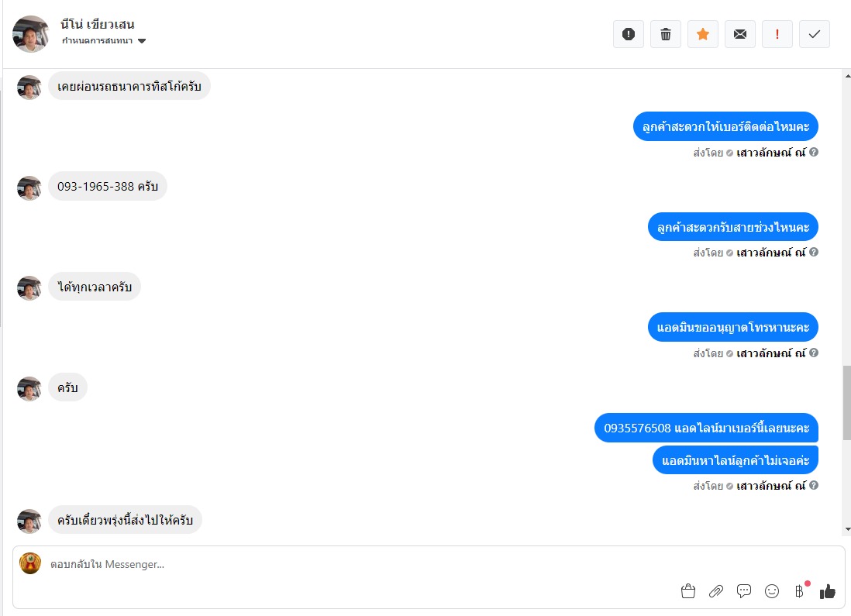The width and height of the screenshot is (851, 616).
Task: Delete conversation using trash can icon
Action: [666, 34]
